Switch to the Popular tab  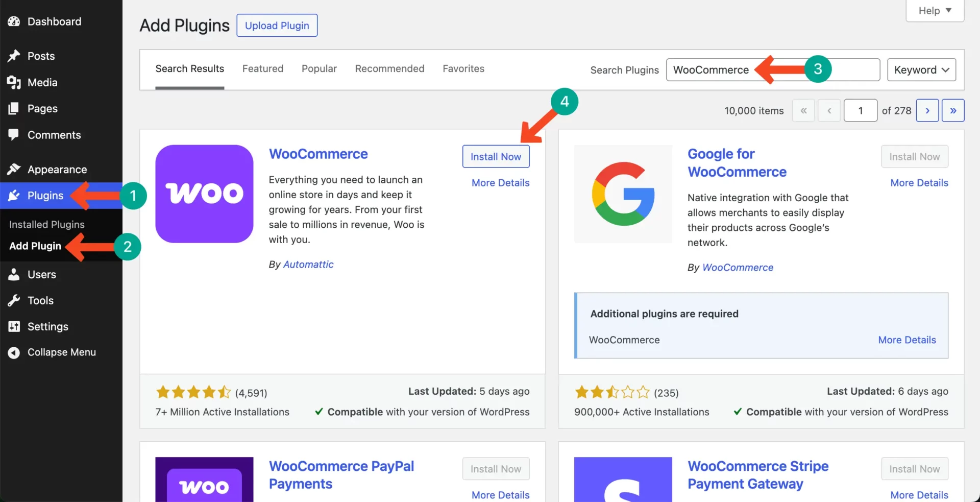[x=319, y=68]
